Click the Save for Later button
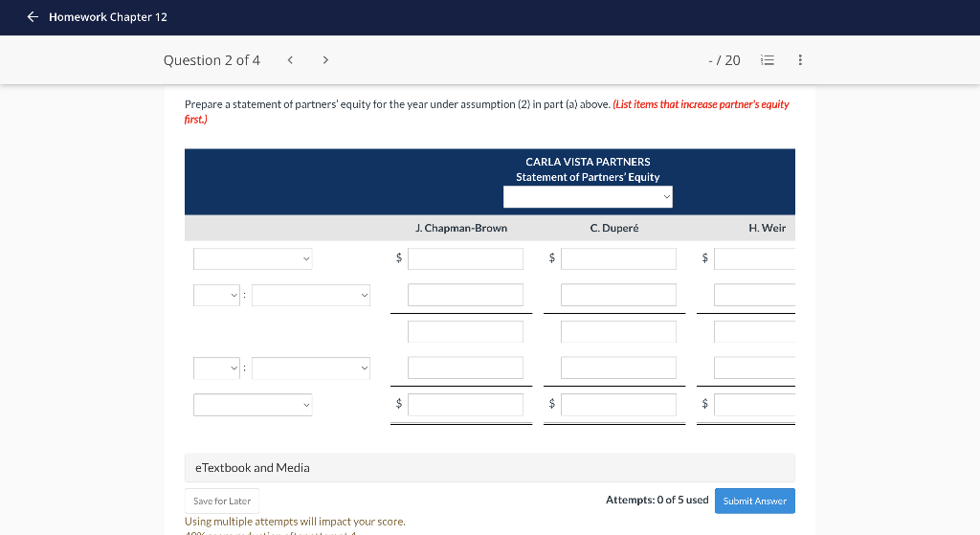The width and height of the screenshot is (980, 535). click(222, 502)
